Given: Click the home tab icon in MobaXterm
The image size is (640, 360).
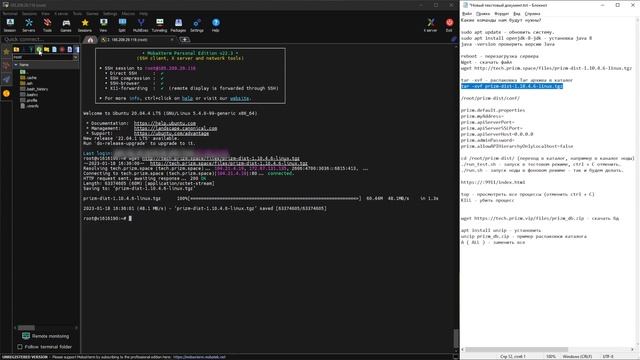Looking at the screenshot, I should click(90, 40).
